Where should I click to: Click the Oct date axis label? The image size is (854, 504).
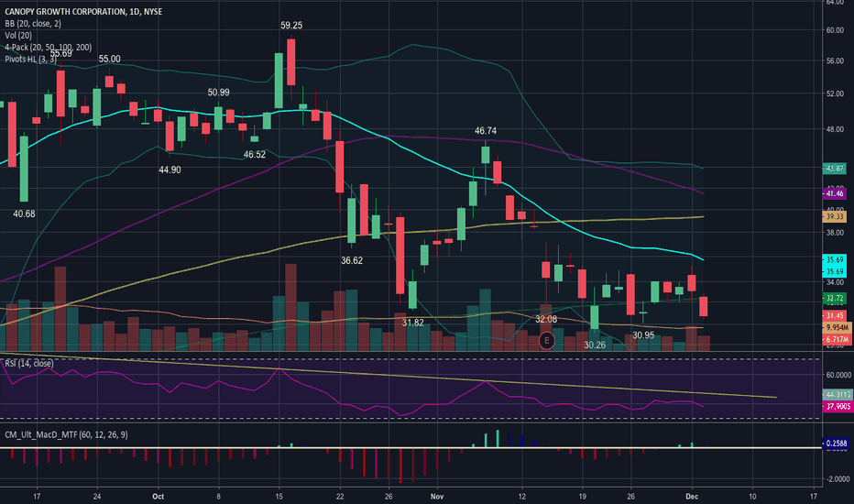tap(158, 497)
